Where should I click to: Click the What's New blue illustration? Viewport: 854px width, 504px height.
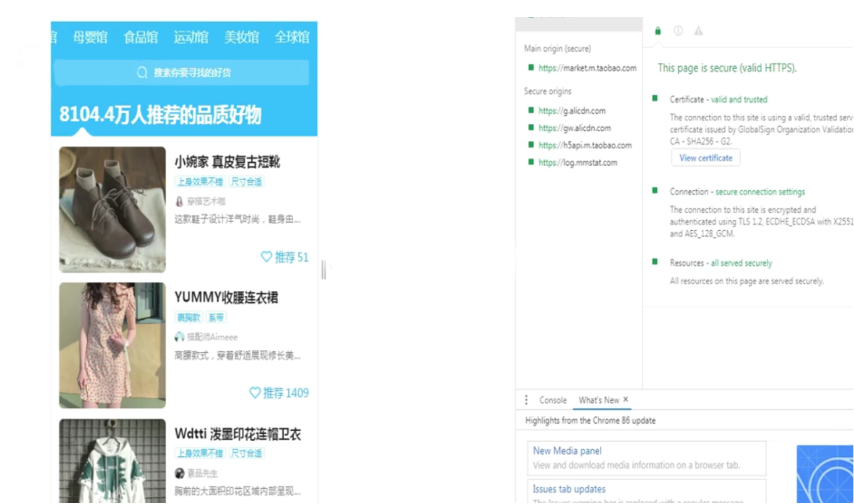pos(825,474)
